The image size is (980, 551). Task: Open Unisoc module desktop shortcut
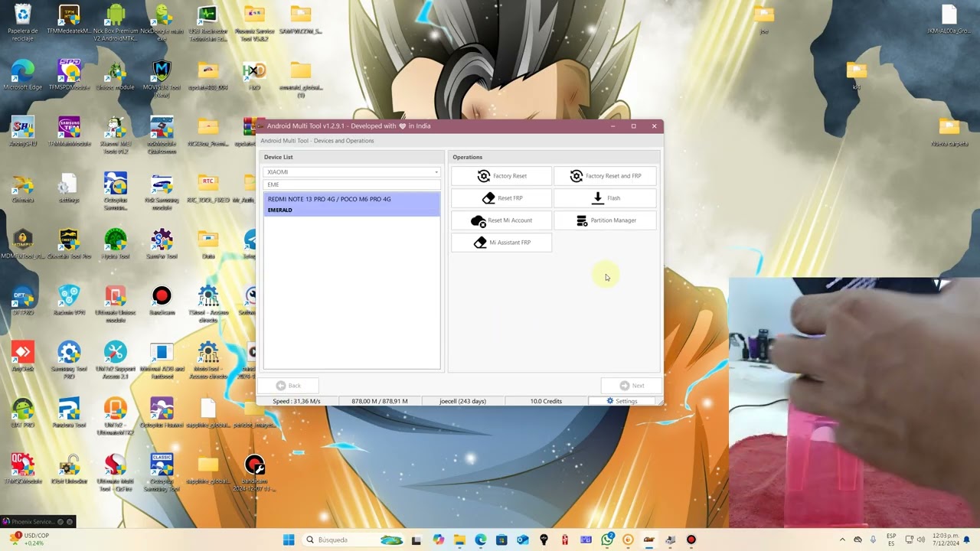coord(116,75)
